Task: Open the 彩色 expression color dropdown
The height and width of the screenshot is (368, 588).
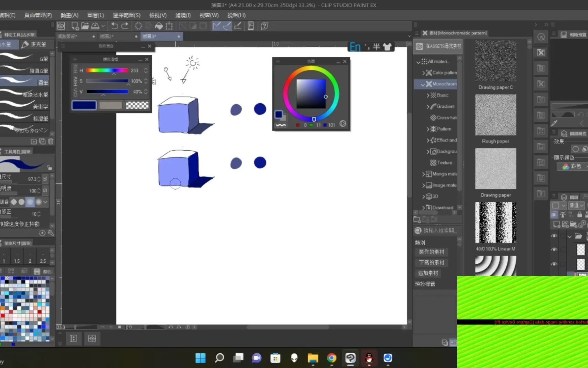Action: pos(574,166)
